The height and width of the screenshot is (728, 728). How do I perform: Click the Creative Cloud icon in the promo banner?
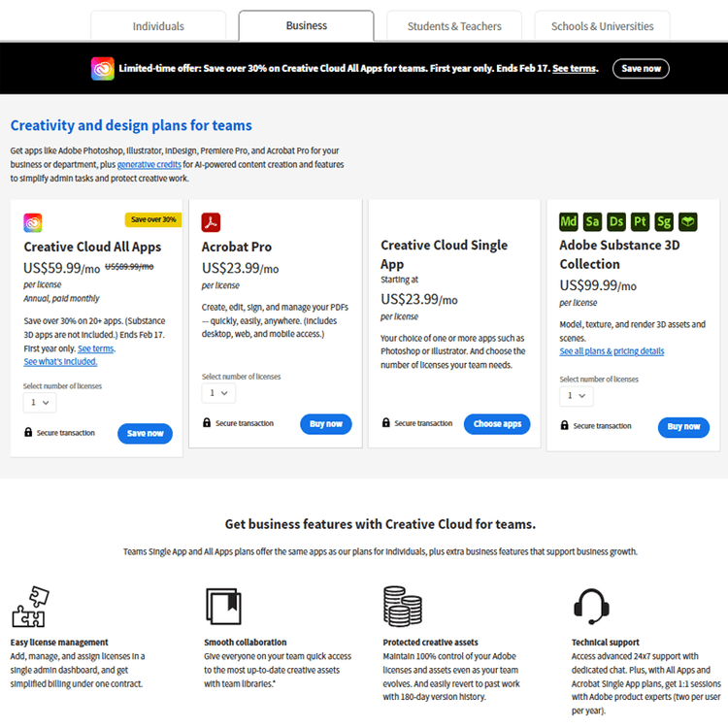102,69
